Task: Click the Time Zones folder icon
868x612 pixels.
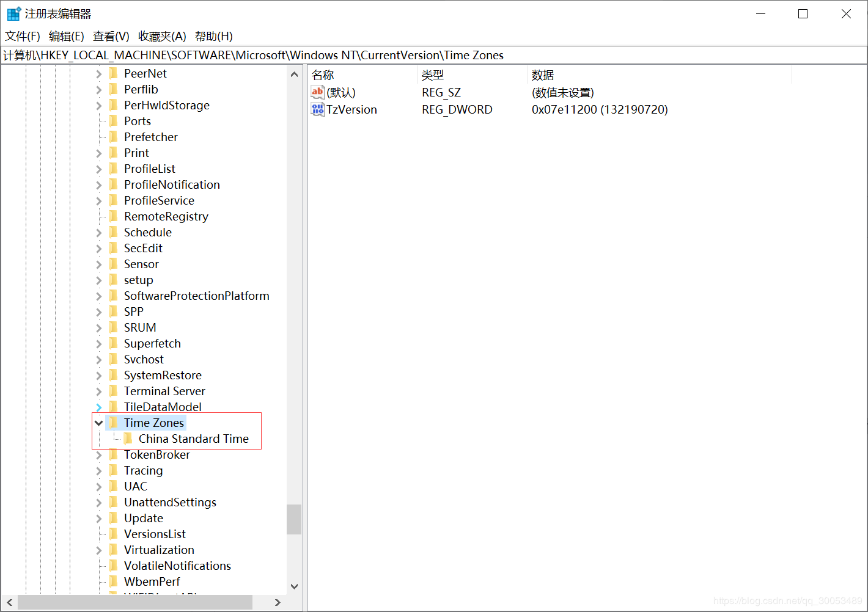Action: (x=113, y=423)
